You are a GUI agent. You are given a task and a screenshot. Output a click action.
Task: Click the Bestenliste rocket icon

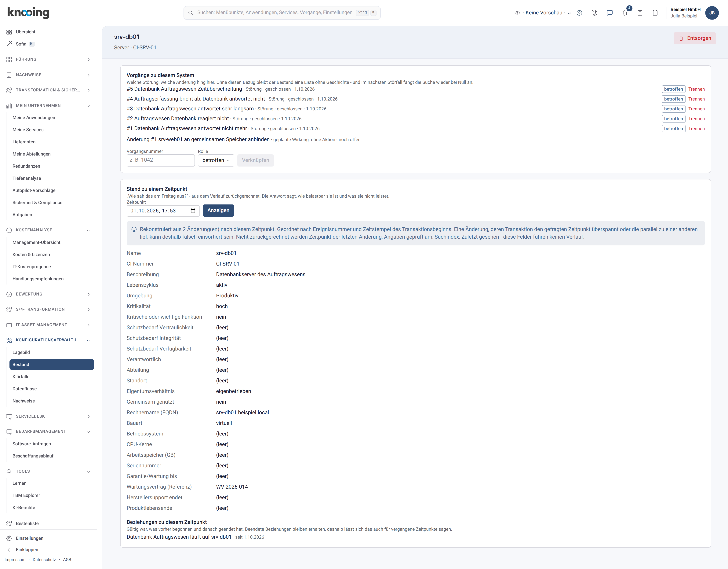click(9, 523)
